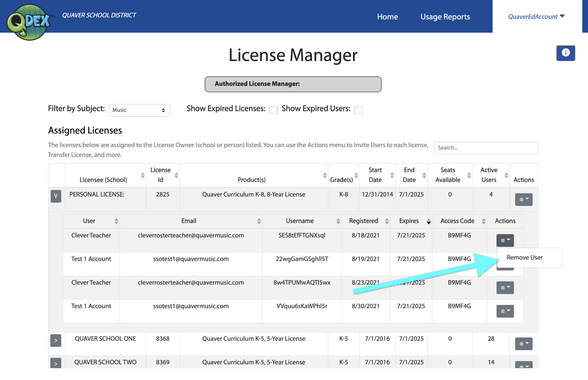The image size is (588, 380).
Task: Sort users by User column arrows
Action: coord(116,221)
